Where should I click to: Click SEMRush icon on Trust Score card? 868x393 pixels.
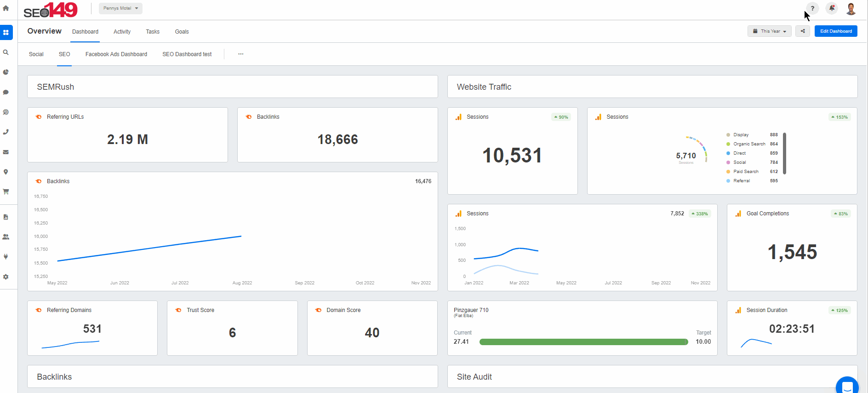point(178,310)
